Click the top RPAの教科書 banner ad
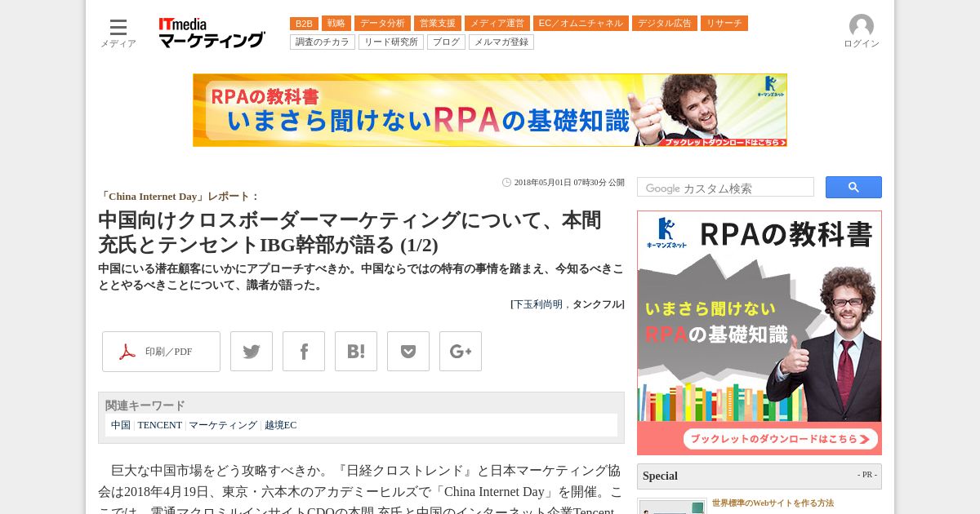 pos(490,110)
